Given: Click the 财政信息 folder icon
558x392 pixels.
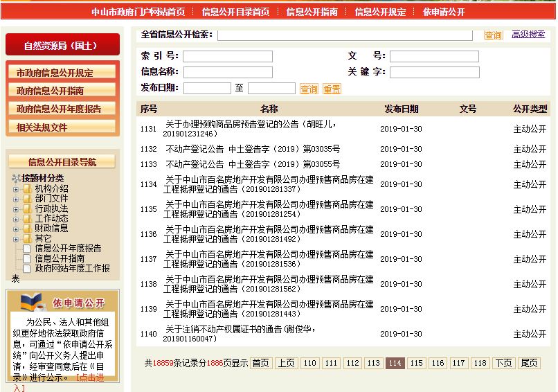Looking at the screenshot, I should click(x=27, y=228).
